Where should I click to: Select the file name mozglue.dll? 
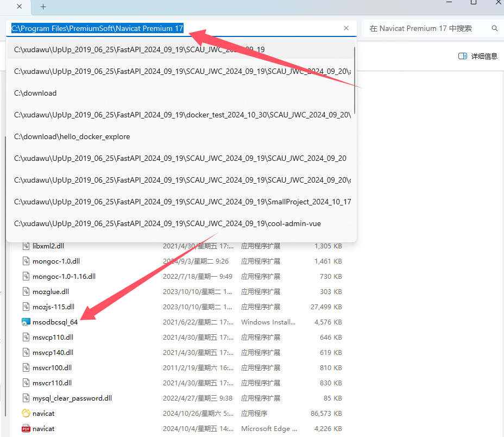[51, 291]
